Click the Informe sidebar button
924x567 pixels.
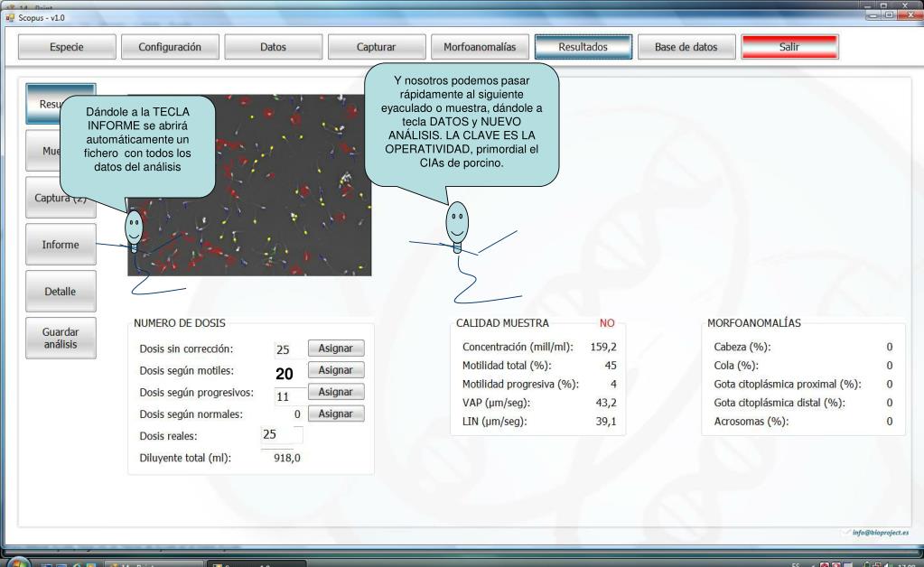click(x=61, y=245)
